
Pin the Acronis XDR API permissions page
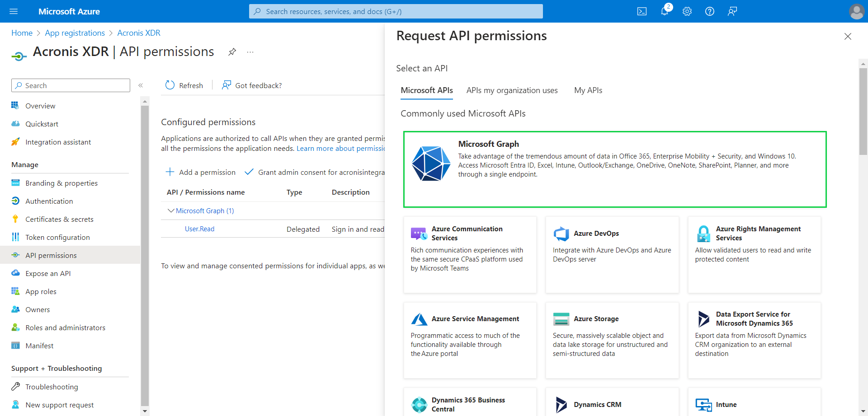pyautogui.click(x=232, y=52)
